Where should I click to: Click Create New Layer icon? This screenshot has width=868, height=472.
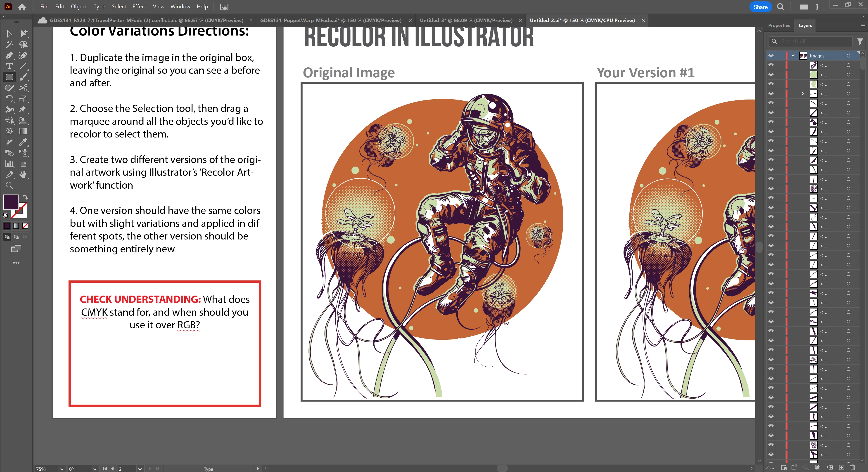click(841, 467)
